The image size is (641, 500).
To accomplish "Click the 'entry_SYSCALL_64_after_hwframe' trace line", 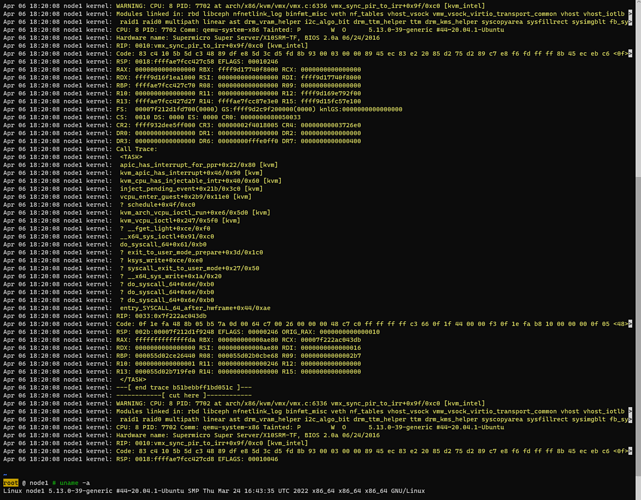I will 137,308.
